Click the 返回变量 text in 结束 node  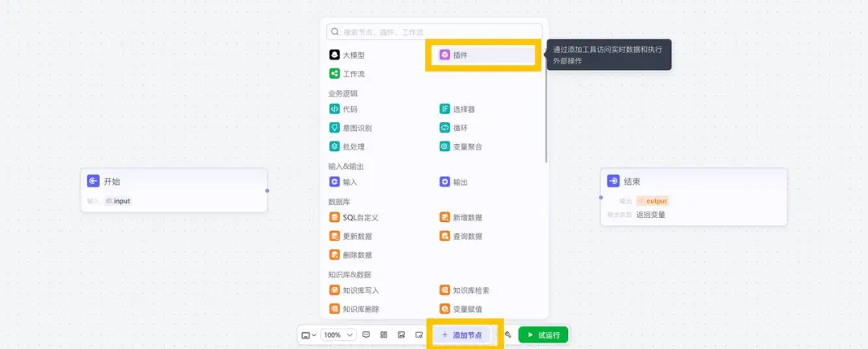pos(650,215)
